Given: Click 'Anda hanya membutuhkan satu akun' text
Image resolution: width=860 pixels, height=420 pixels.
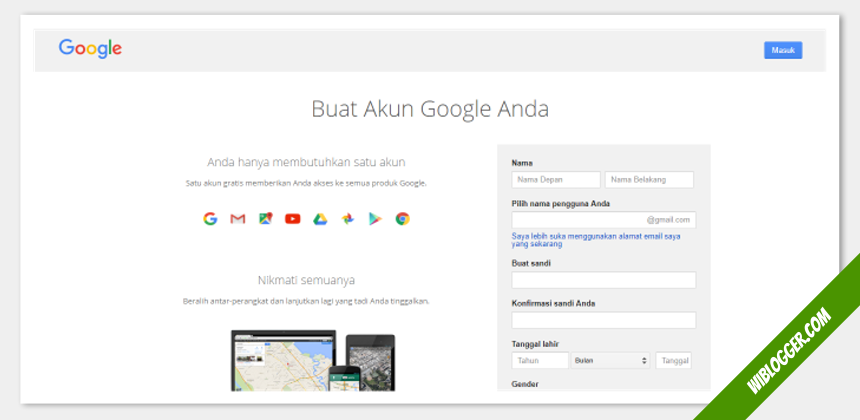Looking at the screenshot, I should (306, 162).
